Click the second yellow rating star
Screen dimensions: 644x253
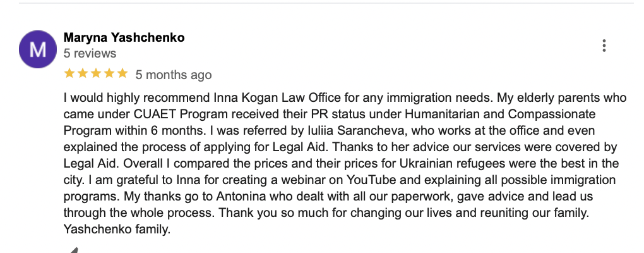coord(82,74)
